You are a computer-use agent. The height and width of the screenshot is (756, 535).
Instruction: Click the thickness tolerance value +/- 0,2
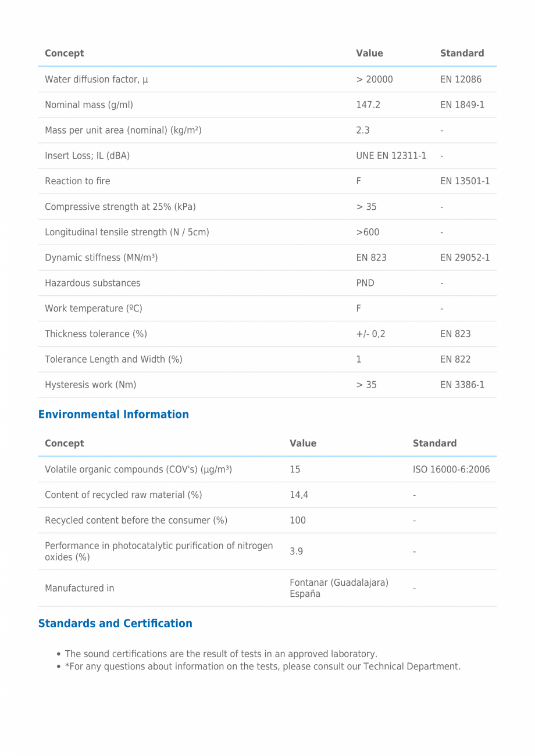[x=370, y=334]
